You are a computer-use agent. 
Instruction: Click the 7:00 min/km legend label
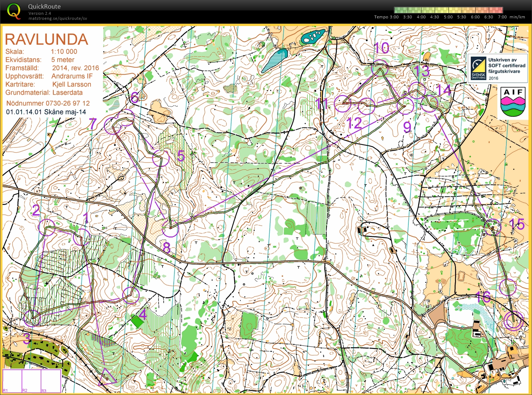(x=511, y=17)
